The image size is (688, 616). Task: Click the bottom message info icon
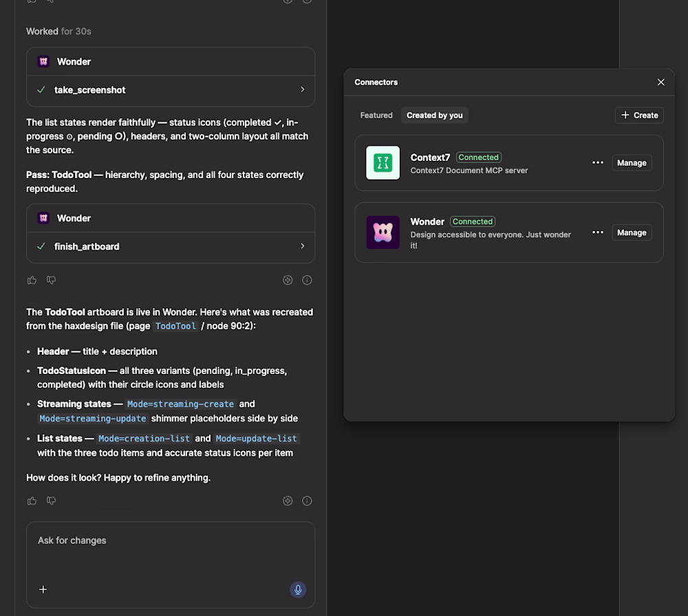[x=307, y=500]
